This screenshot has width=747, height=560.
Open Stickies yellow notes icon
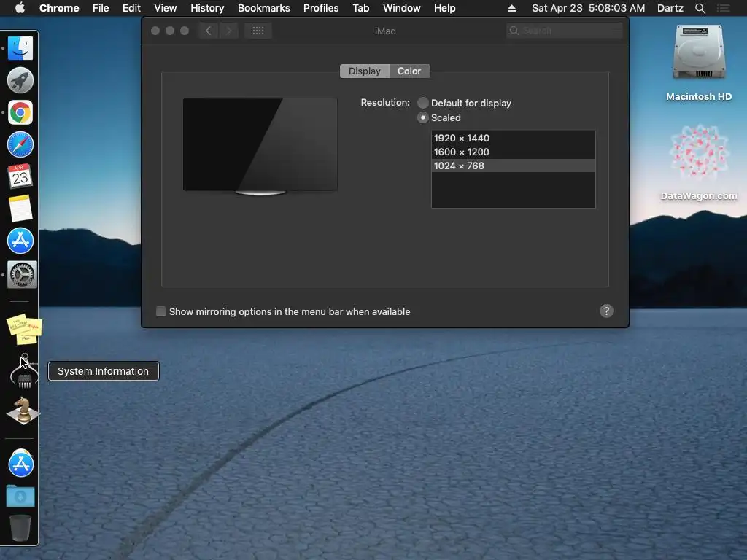[24, 329]
